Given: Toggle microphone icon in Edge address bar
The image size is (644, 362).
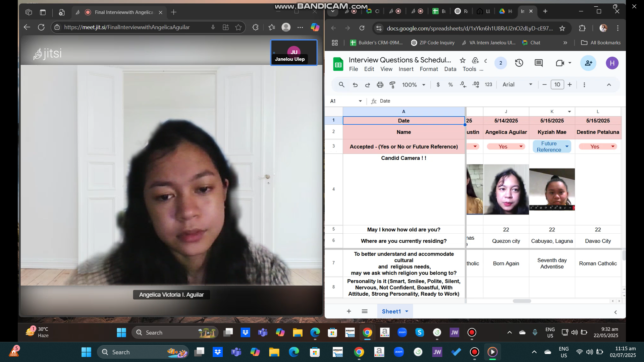Looking at the screenshot, I should [x=213, y=27].
